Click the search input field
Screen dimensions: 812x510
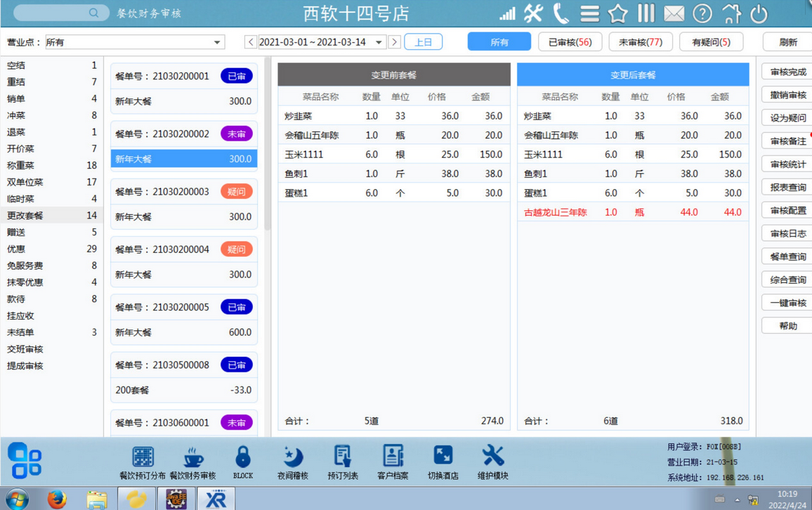pyautogui.click(x=61, y=13)
